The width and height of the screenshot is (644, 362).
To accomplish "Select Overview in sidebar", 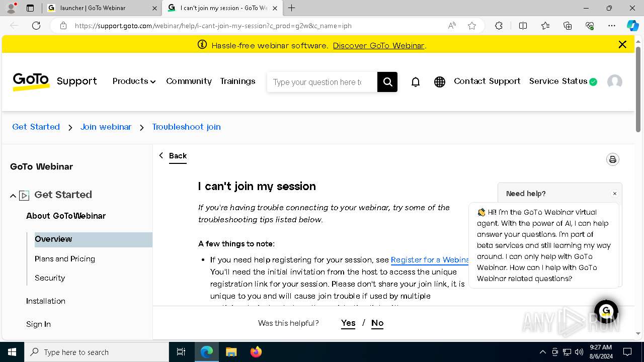I will point(93,239).
